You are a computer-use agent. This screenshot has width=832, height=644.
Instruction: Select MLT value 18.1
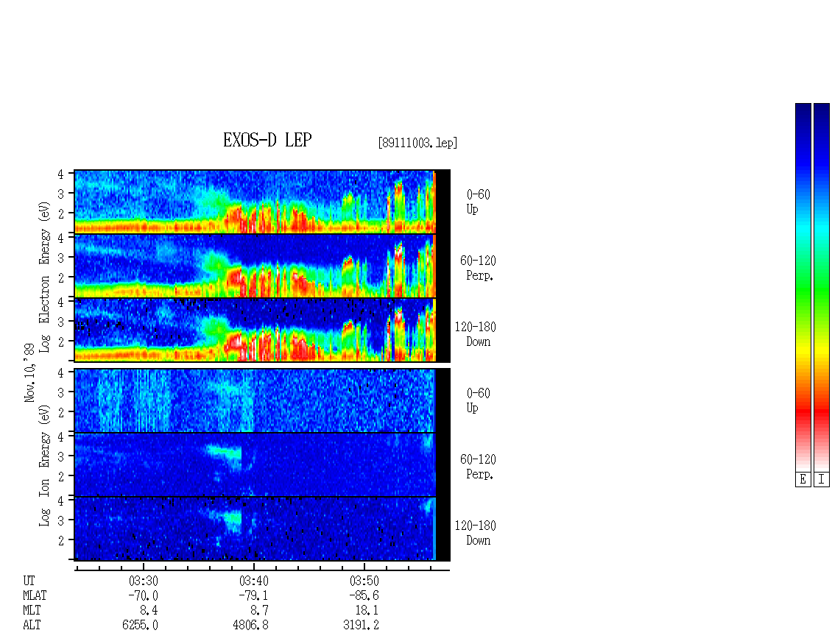point(367,611)
